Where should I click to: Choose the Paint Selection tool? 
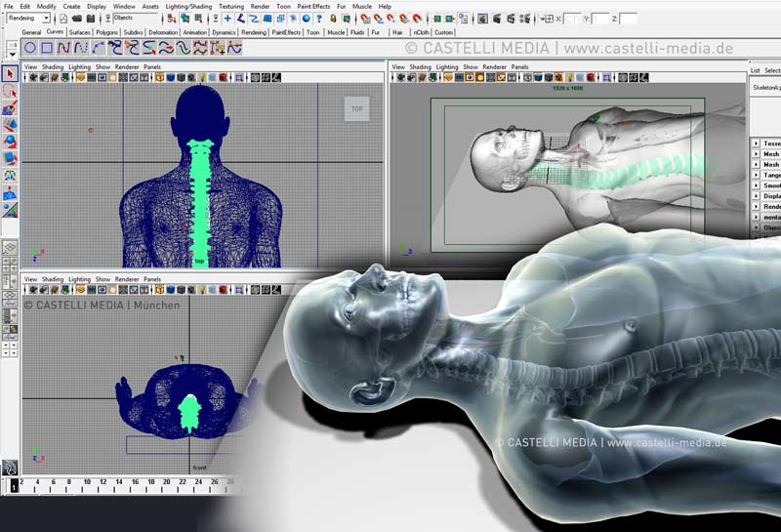click(10, 107)
